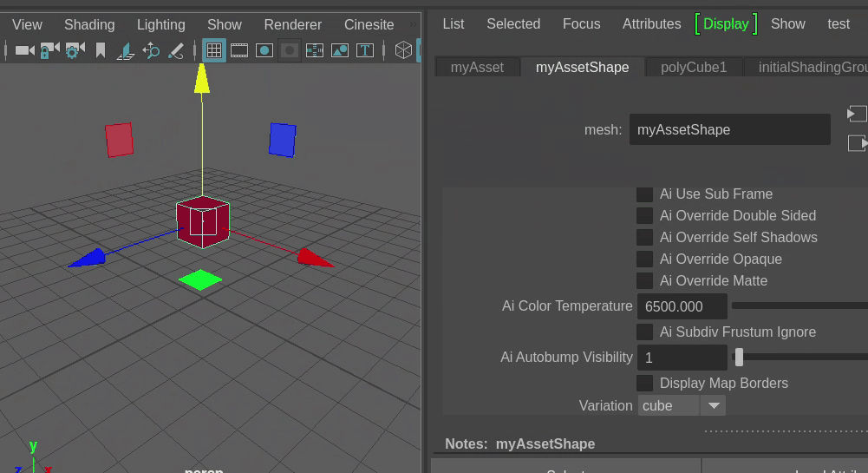Enable Ai Use Sub Frame checkbox
Screen dimensions: 868x473
point(644,194)
